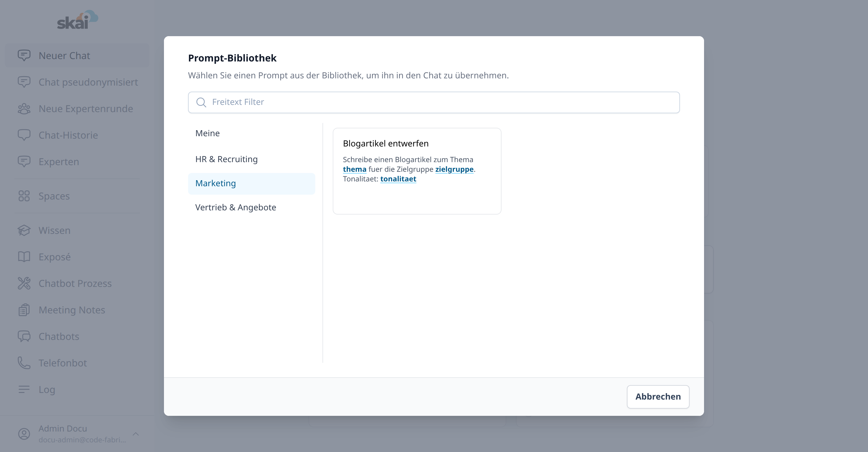Open Experten label in sidebar
This screenshot has width=868, height=452.
pyautogui.click(x=59, y=162)
